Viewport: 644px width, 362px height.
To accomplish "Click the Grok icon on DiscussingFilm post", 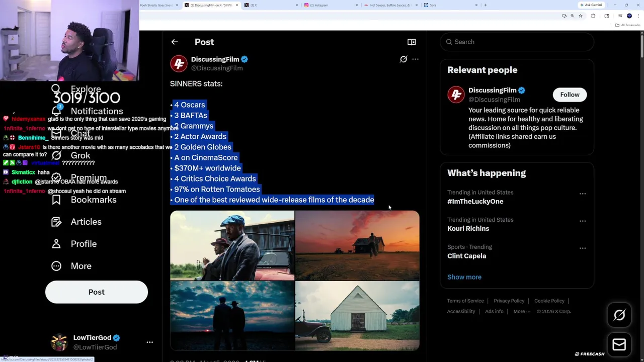I will click(x=404, y=59).
